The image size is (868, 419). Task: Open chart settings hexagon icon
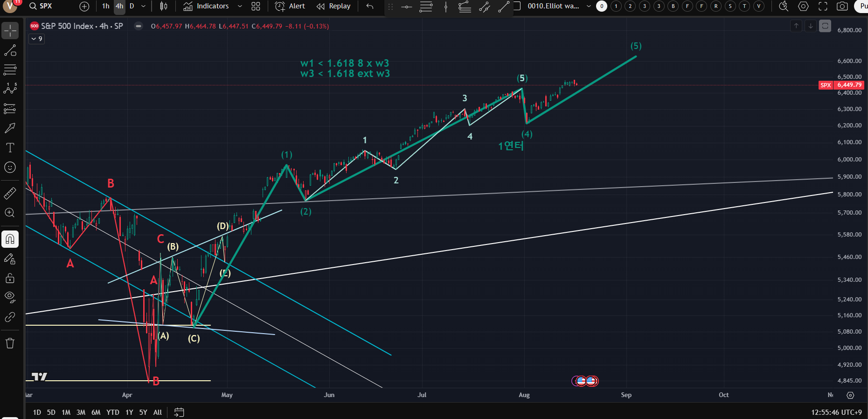(803, 6)
